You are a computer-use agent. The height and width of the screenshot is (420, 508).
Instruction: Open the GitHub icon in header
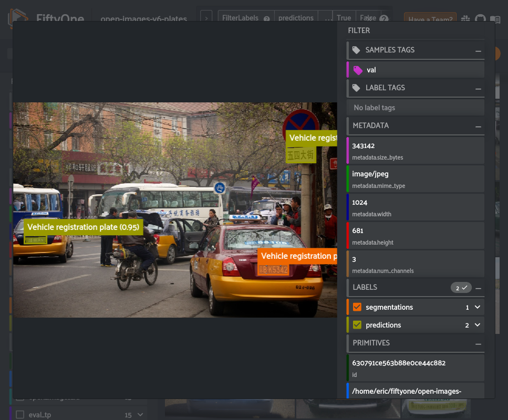click(x=480, y=19)
